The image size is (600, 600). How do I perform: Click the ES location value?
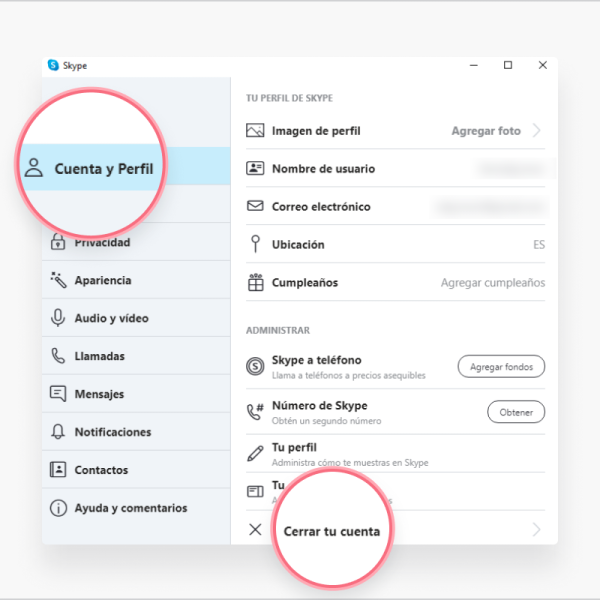(539, 245)
